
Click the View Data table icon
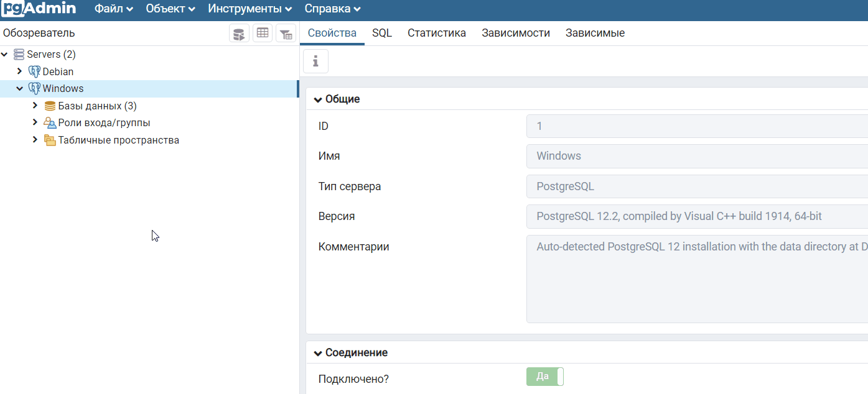263,34
